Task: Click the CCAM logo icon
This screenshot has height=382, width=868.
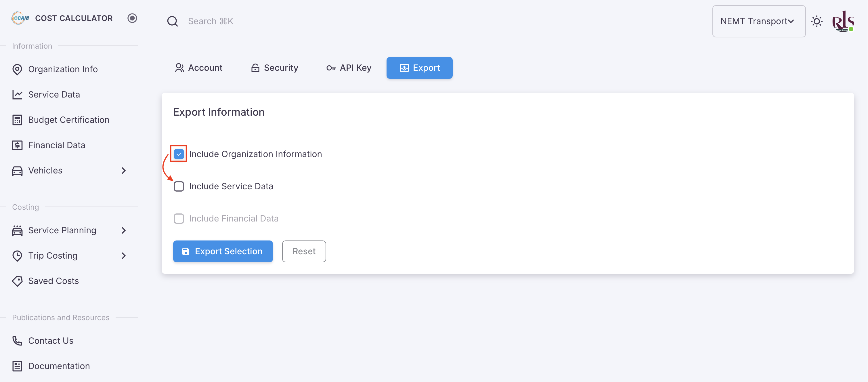Action: 20,18
